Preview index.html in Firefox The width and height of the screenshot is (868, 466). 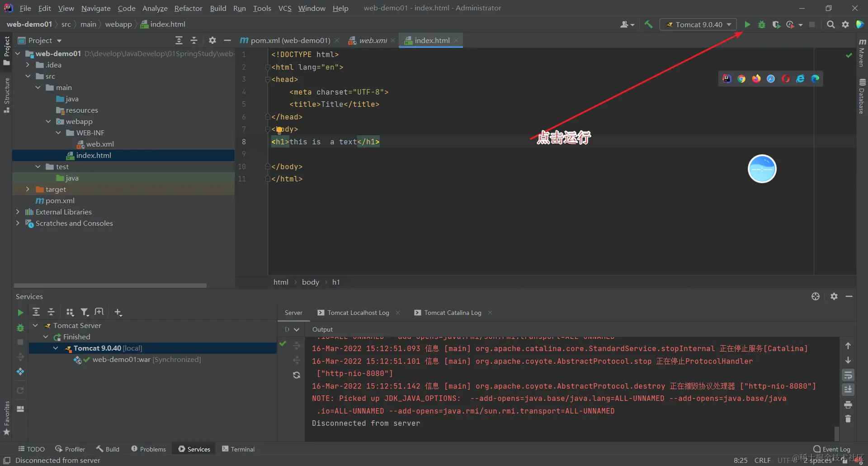[756, 79]
